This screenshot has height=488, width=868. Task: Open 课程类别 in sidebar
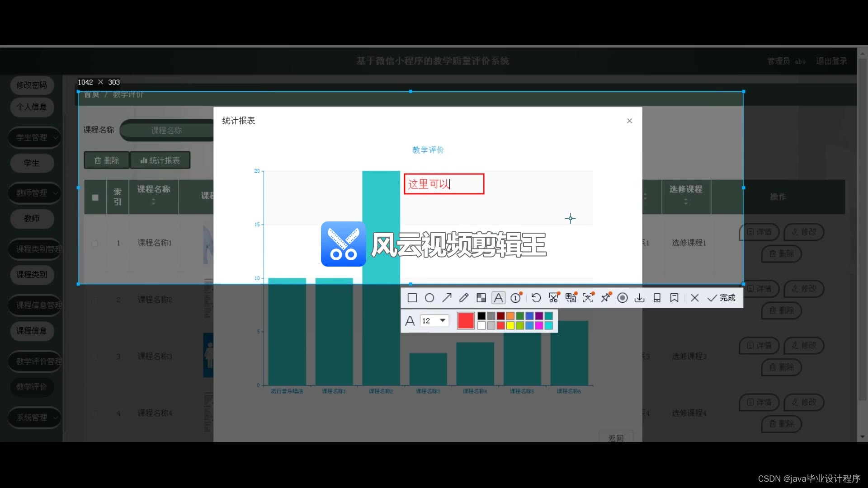tap(32, 275)
